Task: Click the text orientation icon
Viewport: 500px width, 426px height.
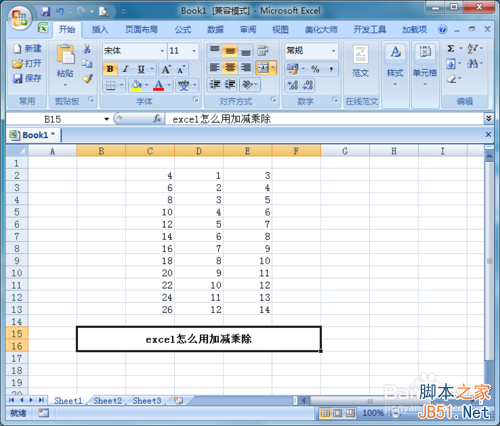Action: [x=247, y=85]
